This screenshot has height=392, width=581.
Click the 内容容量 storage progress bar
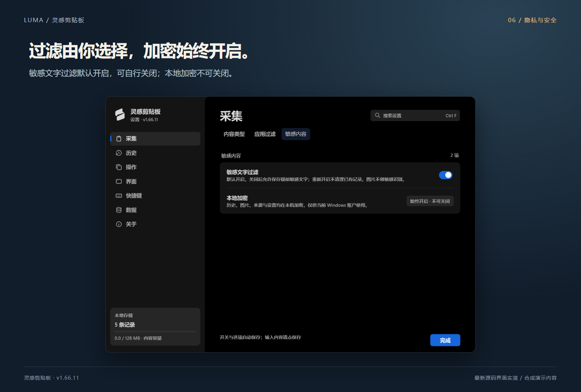[155, 331]
